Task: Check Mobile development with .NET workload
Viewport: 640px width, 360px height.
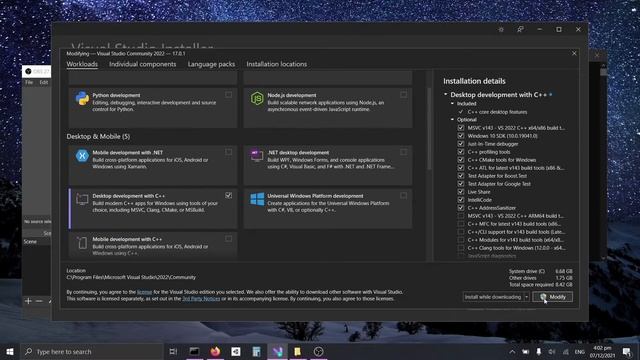Action: coord(229,152)
